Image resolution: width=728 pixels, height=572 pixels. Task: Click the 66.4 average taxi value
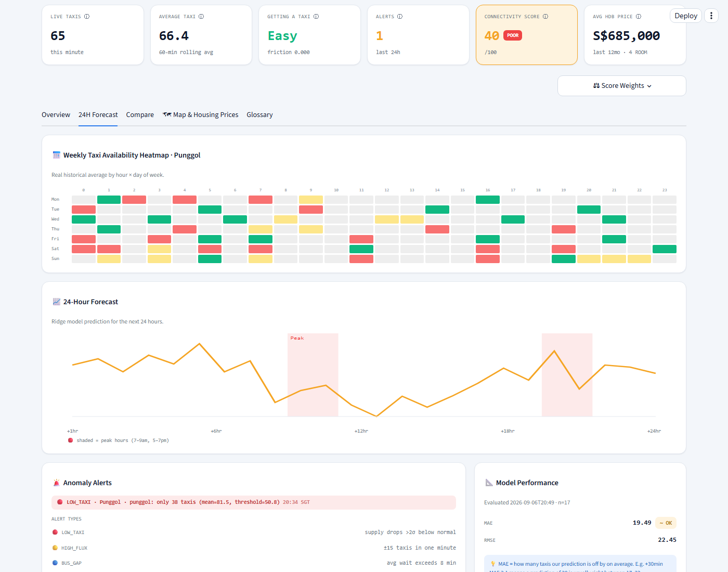[174, 36]
